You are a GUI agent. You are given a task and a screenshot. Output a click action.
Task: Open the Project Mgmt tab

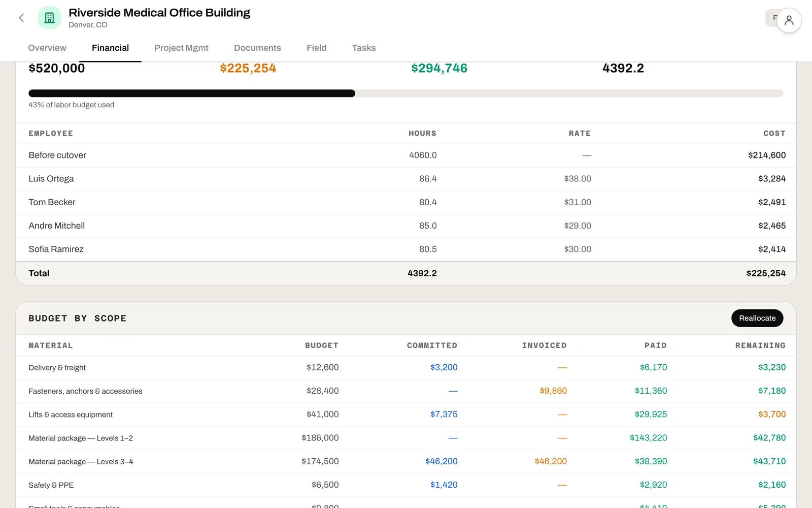pyautogui.click(x=181, y=48)
